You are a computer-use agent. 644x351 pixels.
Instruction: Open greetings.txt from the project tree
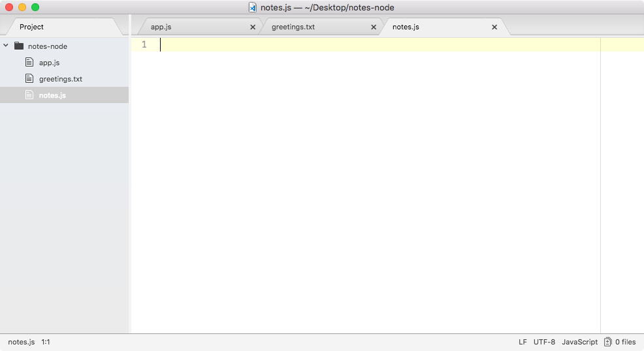tap(60, 79)
